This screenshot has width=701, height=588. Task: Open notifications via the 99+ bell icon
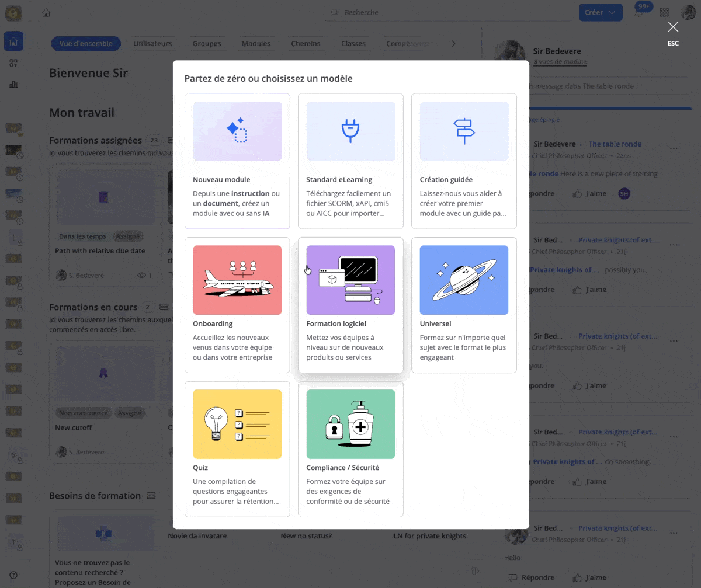[639, 12]
